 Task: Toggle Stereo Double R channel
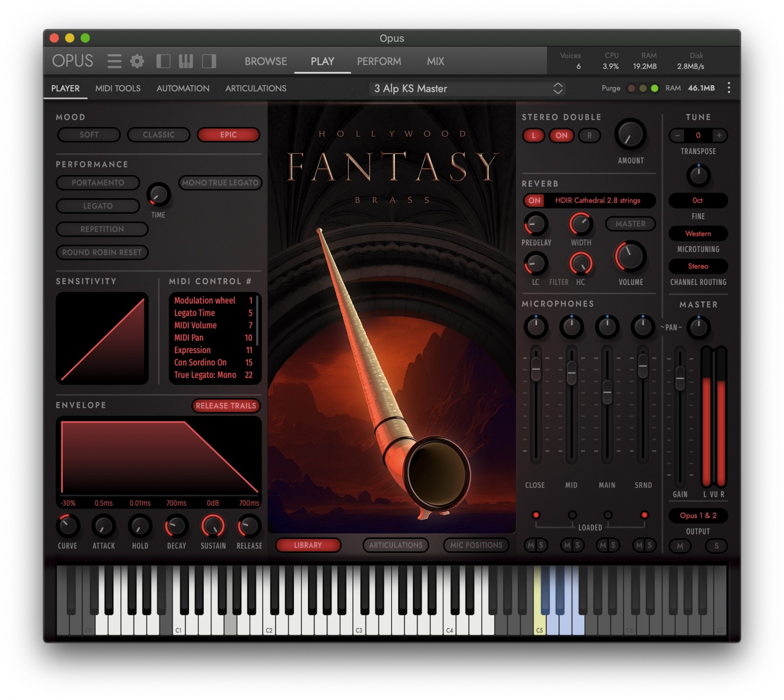click(x=589, y=135)
